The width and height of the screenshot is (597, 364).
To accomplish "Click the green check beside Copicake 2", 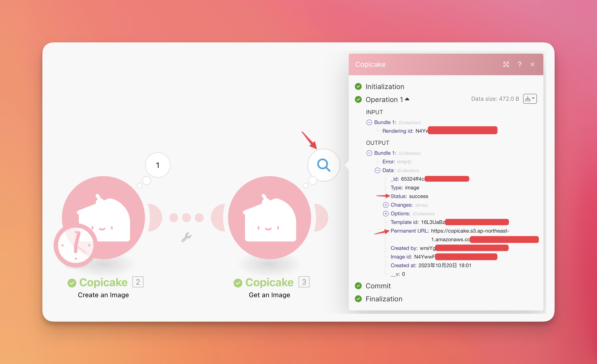I will (x=72, y=283).
